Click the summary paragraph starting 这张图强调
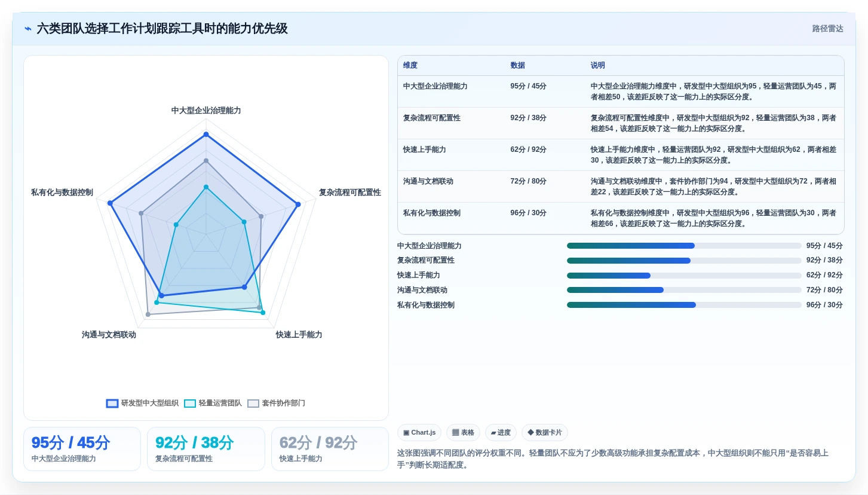Image resolution: width=868 pixels, height=495 pixels. [x=613, y=459]
